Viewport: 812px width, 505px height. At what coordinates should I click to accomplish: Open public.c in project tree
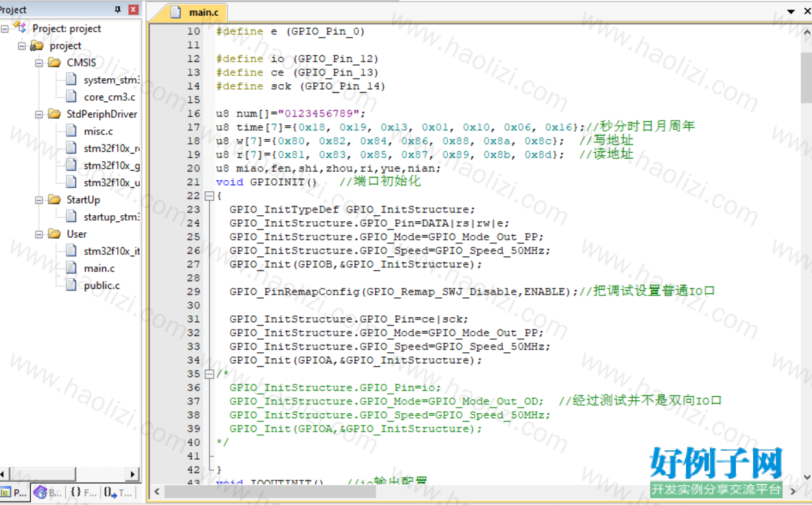pyautogui.click(x=101, y=285)
